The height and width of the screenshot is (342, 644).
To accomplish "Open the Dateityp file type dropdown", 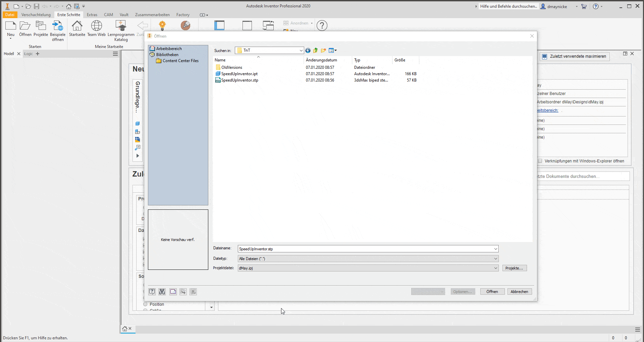I will pos(495,259).
